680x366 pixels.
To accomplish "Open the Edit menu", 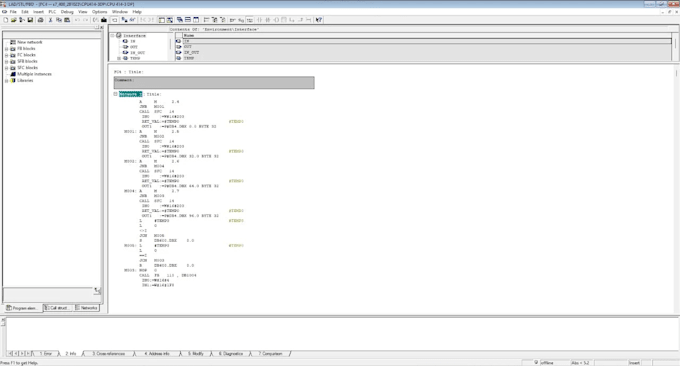I will click(25, 12).
